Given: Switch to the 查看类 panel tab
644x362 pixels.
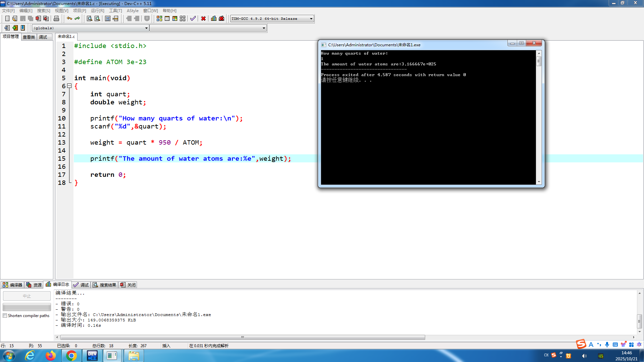Looking at the screenshot, I should click(x=29, y=37).
